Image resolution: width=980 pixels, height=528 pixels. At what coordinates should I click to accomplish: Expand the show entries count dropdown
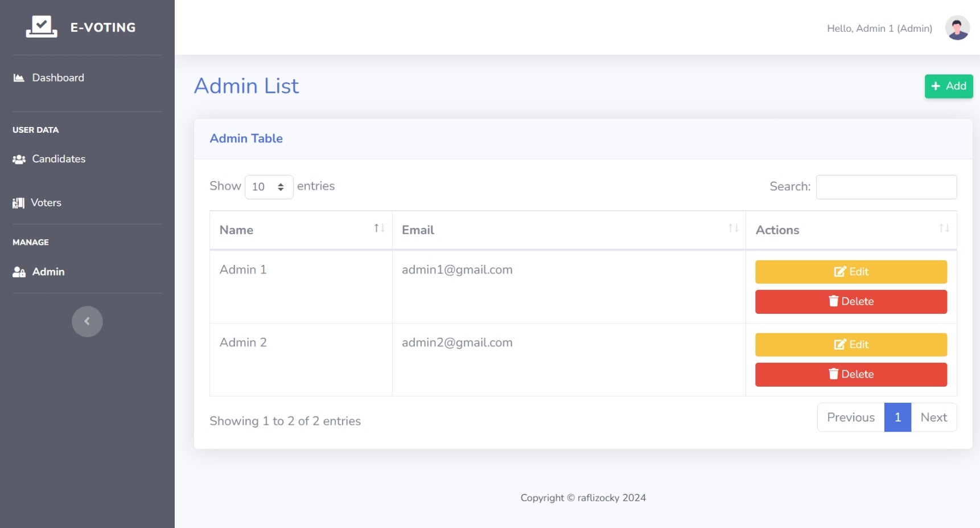click(x=269, y=187)
